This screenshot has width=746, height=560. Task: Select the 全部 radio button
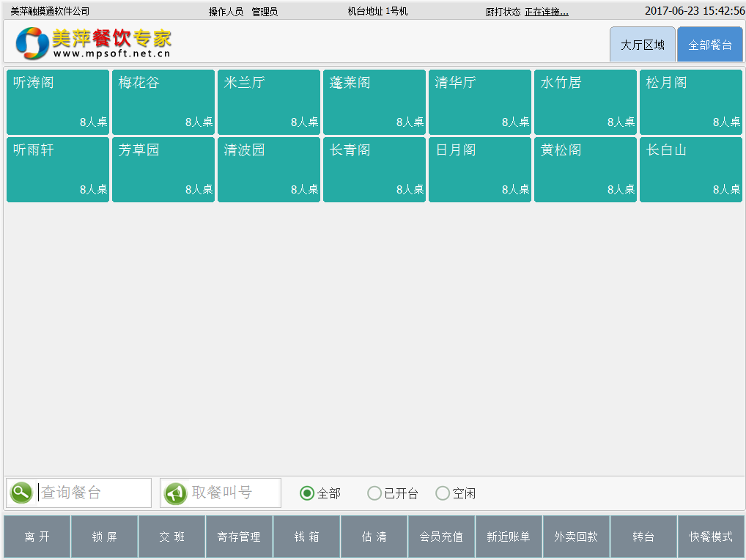(308, 493)
